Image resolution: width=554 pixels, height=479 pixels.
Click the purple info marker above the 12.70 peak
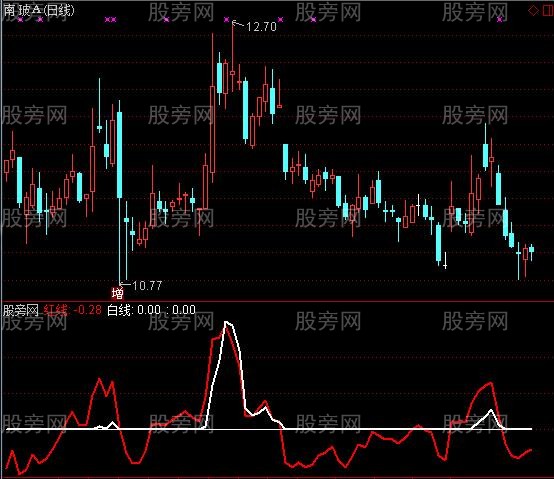[x=226, y=19]
